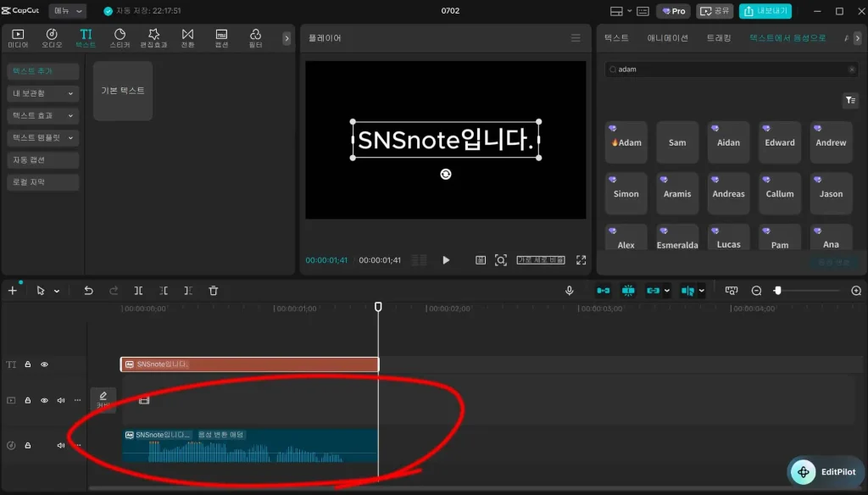
Task: Open the EditPilot assistant
Action: point(825,472)
